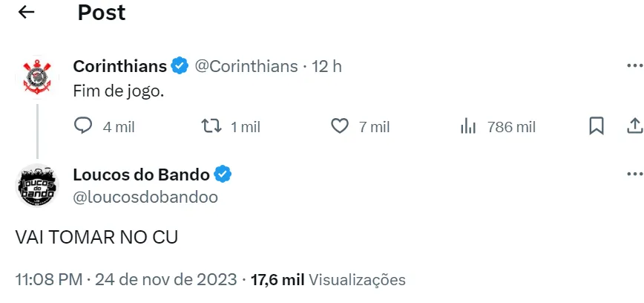
Task: Click the Corinthians display name
Action: 119,66
